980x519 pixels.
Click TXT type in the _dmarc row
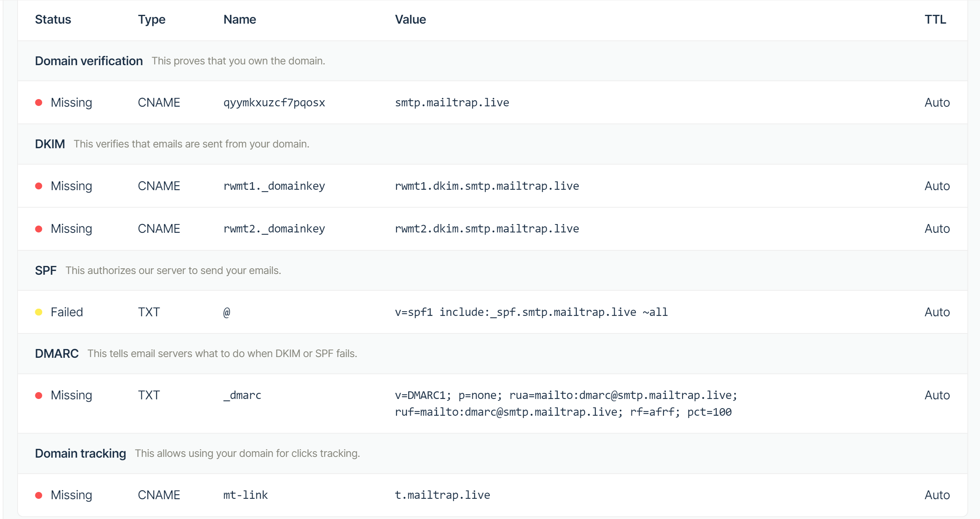coord(149,395)
